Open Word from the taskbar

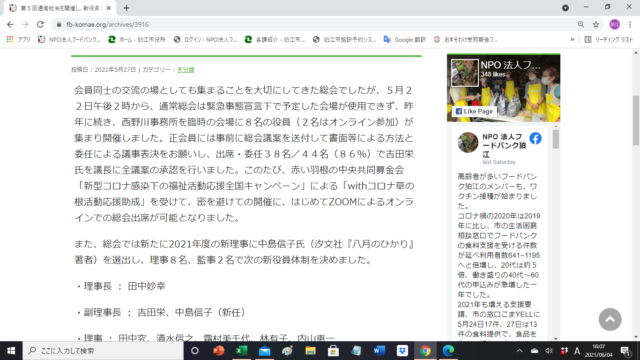pos(379,351)
